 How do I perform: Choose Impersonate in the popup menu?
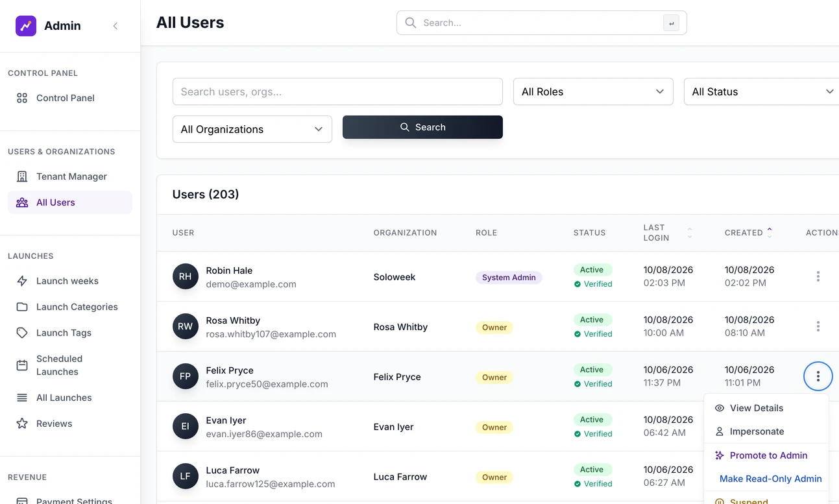coord(766,431)
